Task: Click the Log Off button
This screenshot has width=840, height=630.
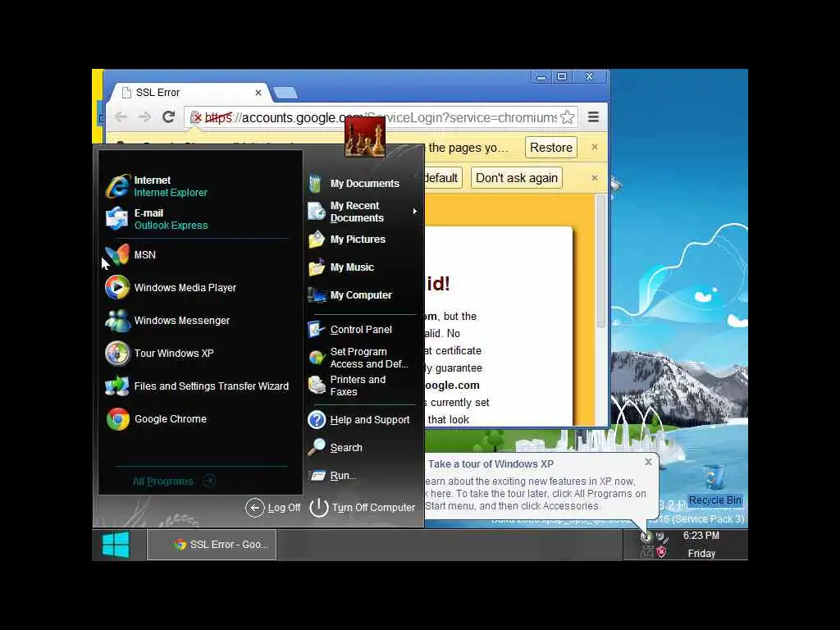Action: pos(273,507)
